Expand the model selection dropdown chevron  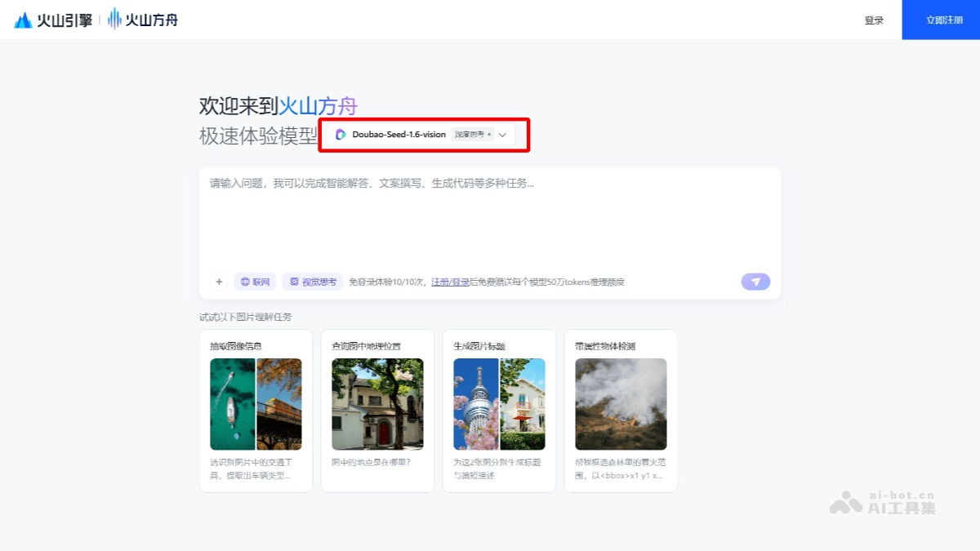pyautogui.click(x=503, y=136)
